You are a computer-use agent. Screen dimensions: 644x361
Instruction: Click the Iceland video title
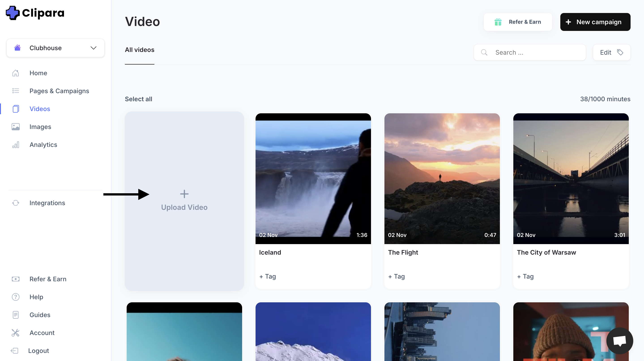(270, 252)
